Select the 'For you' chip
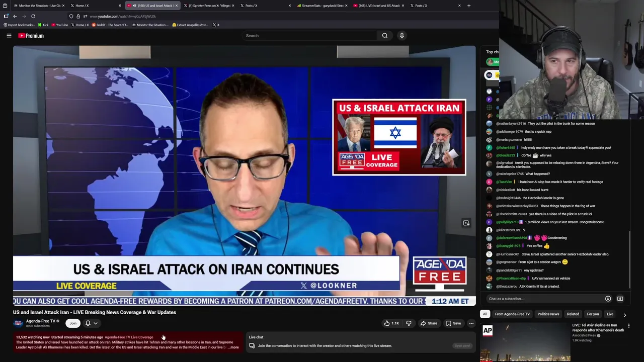The height and width of the screenshot is (362, 644). [x=593, y=314]
